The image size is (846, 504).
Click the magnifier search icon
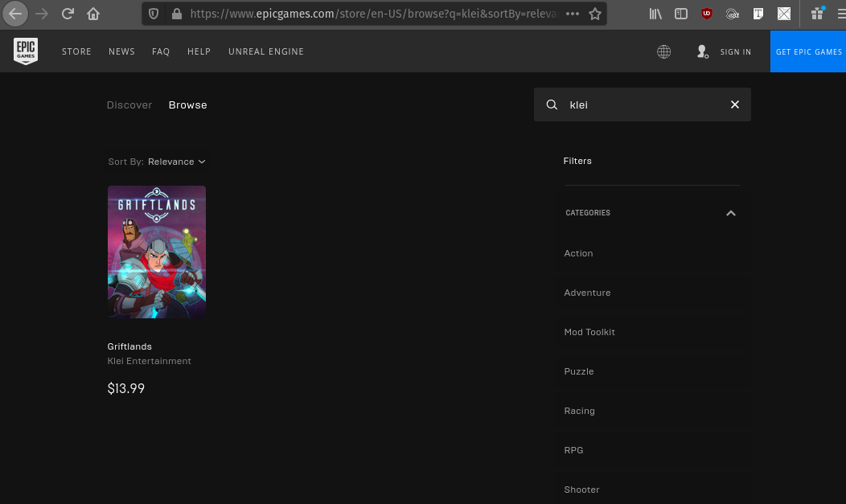click(x=552, y=104)
